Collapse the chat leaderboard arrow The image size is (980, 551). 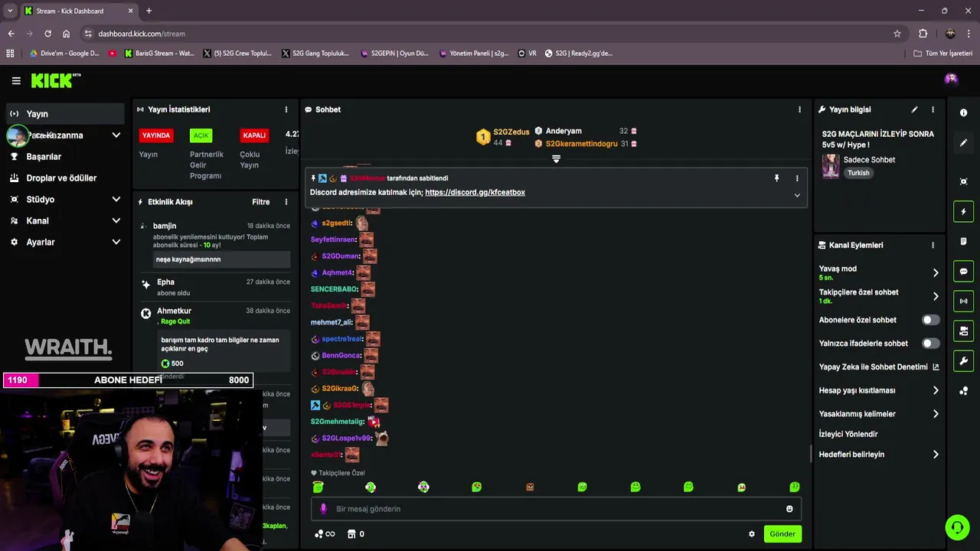(556, 159)
